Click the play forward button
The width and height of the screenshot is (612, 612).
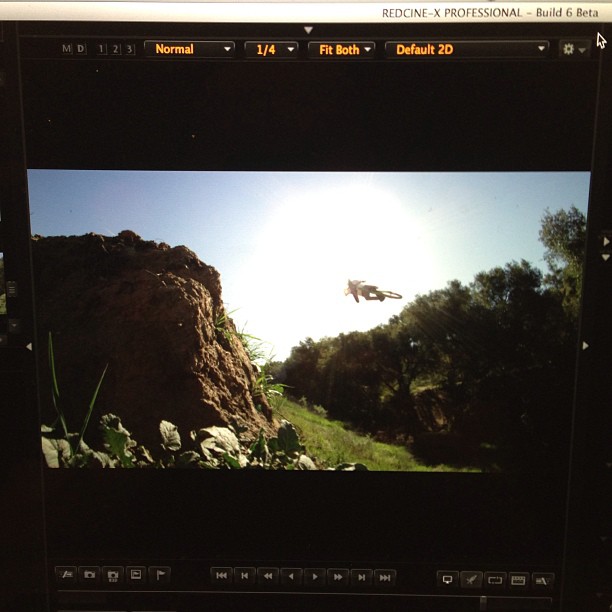tap(314, 576)
